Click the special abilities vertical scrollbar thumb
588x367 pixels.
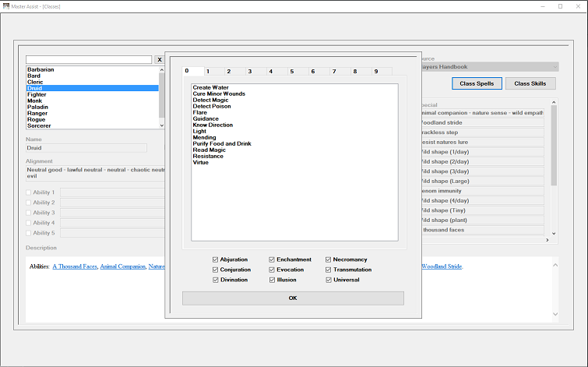click(554, 145)
